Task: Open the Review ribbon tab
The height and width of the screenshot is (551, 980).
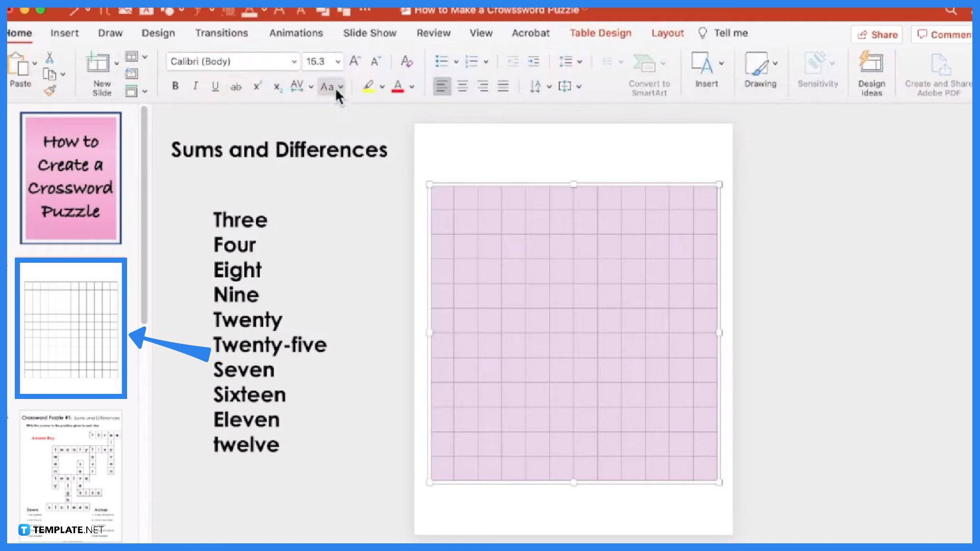Action: 433,33
